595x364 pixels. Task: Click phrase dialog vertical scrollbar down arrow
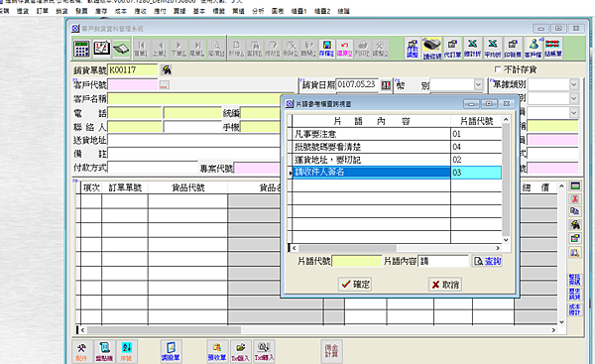tap(506, 239)
